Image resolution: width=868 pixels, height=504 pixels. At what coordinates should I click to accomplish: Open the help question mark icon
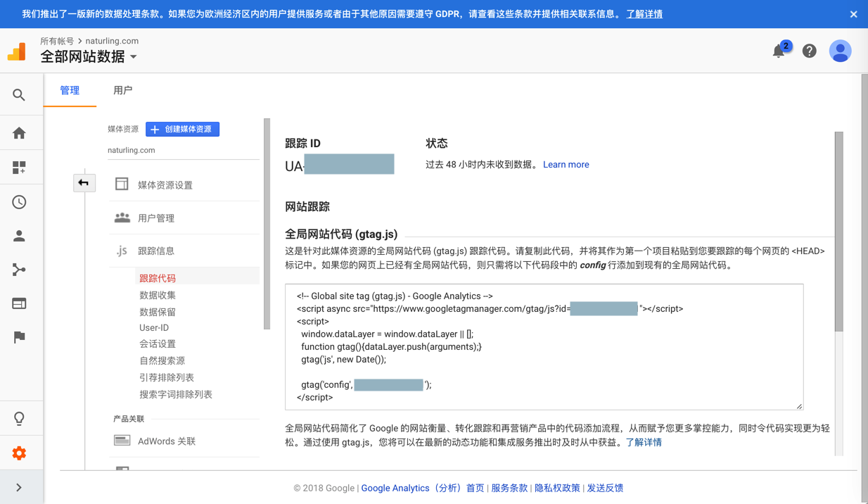(x=810, y=51)
